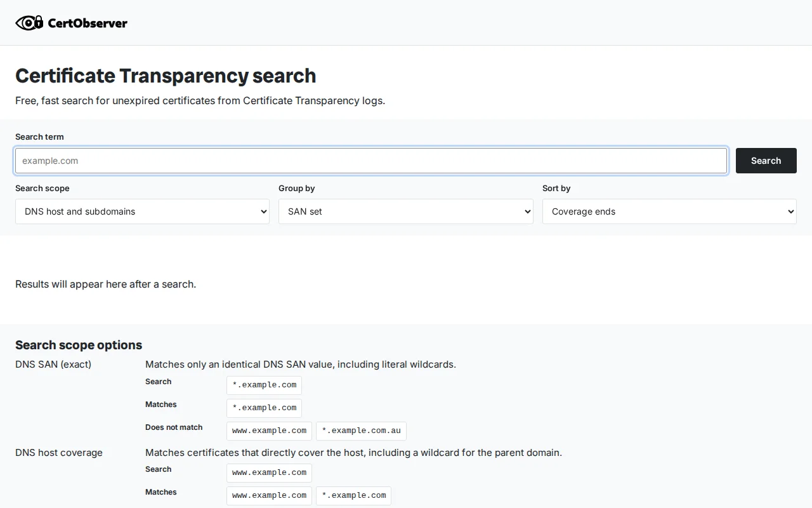The image size is (812, 508).
Task: Click the black Search button
Action: click(766, 161)
